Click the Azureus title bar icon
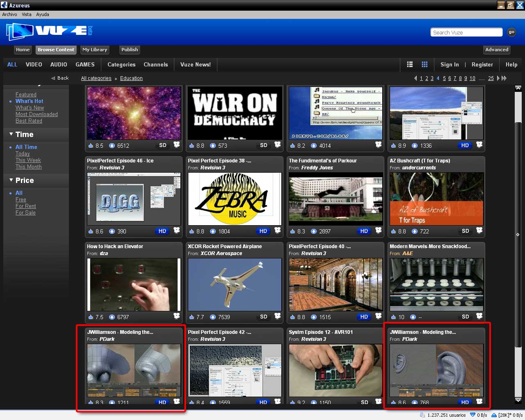525x420 pixels. [x=4, y=5]
